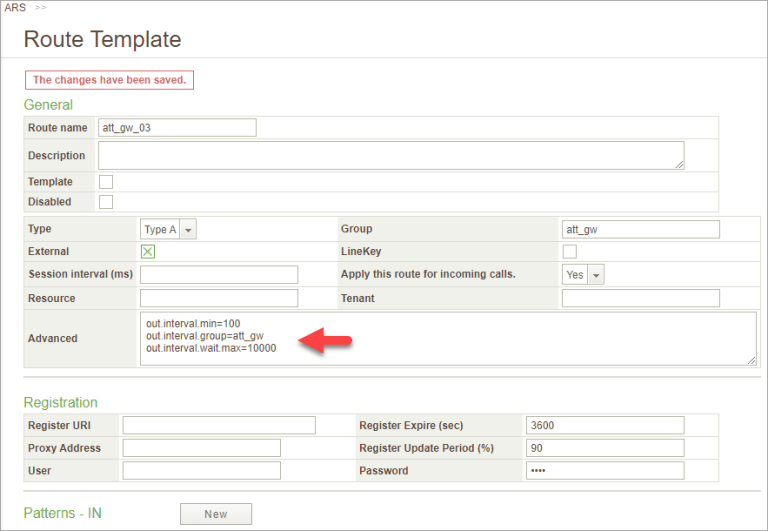Open the incoming calls Yes dropdown
This screenshot has width=768, height=531.
click(x=583, y=275)
